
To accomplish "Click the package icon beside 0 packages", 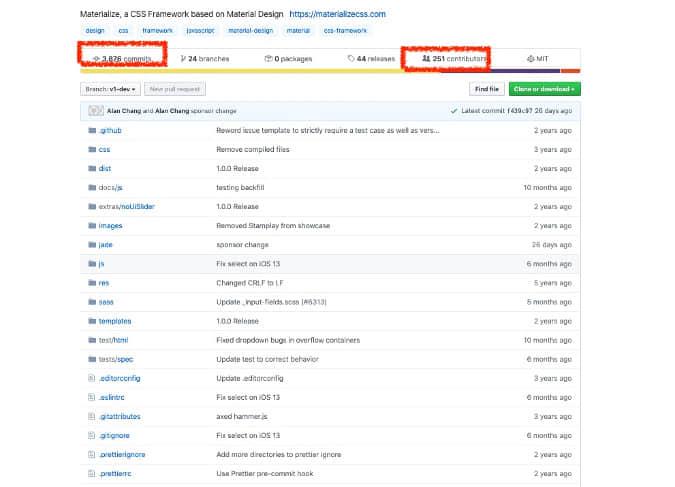I will click(268, 59).
